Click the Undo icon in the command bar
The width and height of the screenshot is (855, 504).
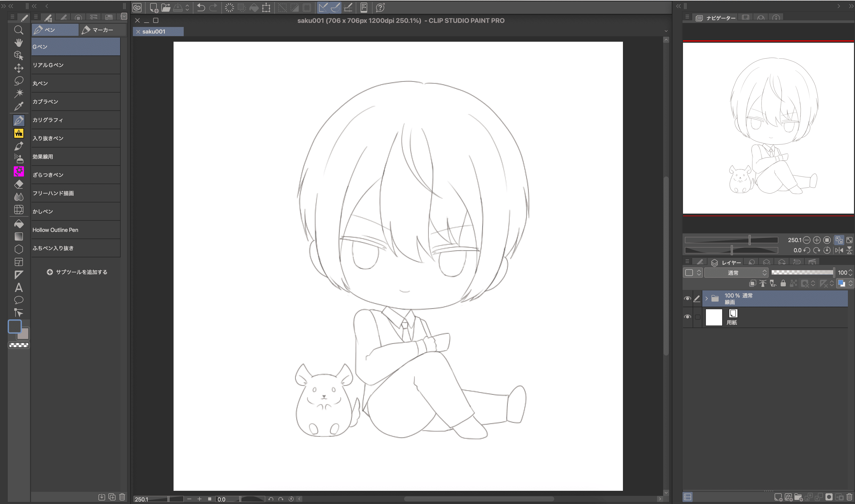[201, 7]
